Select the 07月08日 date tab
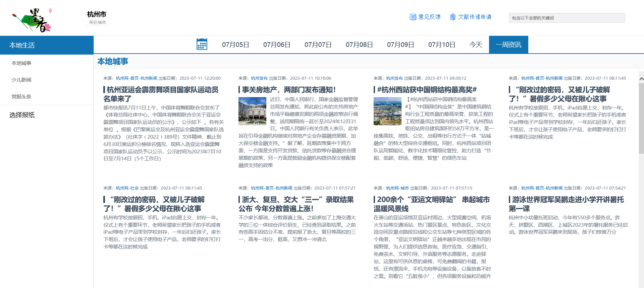This screenshot has width=644, height=288. click(x=359, y=45)
